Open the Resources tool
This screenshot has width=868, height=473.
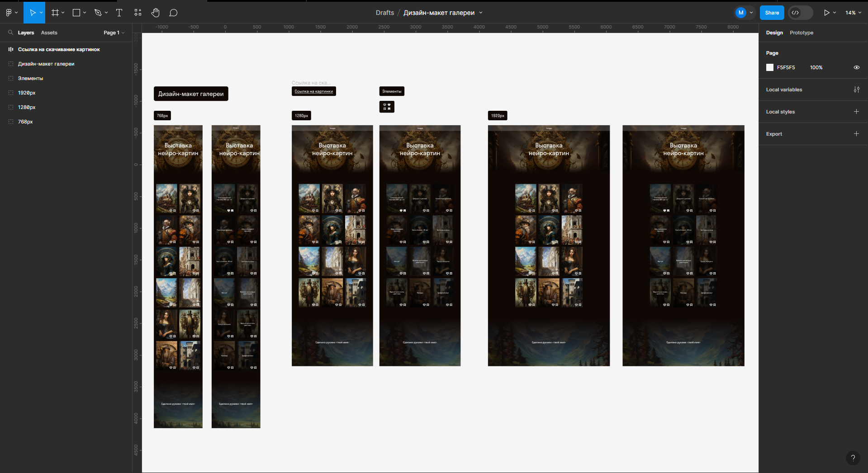[138, 13]
